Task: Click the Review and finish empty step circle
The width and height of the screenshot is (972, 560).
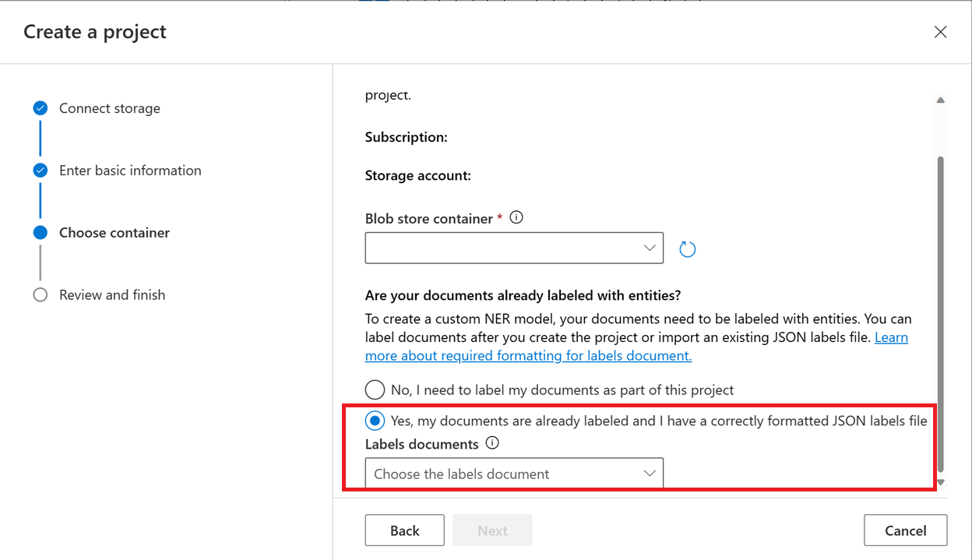Action: [40, 295]
